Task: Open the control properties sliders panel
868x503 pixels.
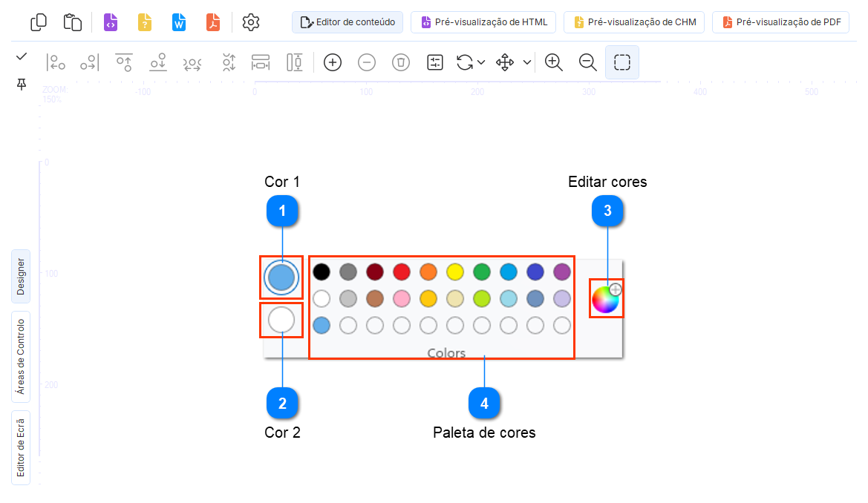Action: tap(435, 63)
